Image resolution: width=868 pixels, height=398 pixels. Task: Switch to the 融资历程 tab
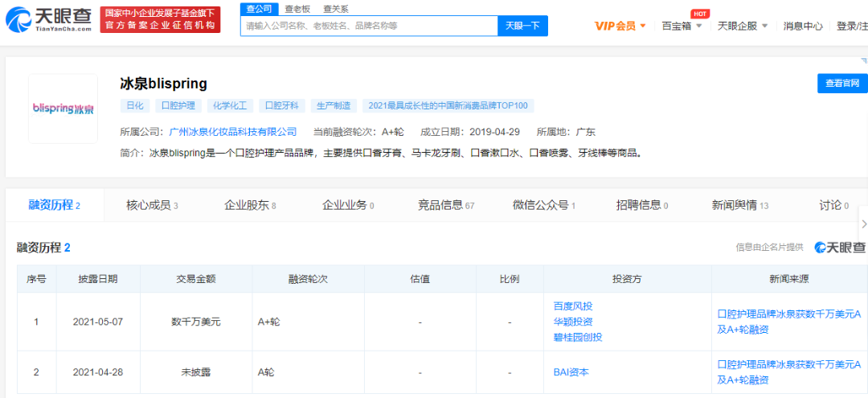pos(55,205)
